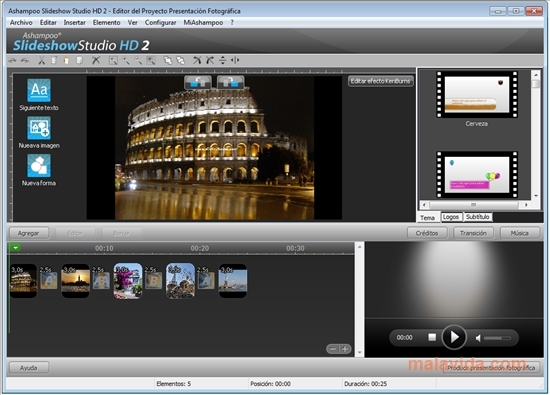This screenshot has width=550, height=395.
Task: Stop the slideshow preview playback
Action: pos(432,337)
